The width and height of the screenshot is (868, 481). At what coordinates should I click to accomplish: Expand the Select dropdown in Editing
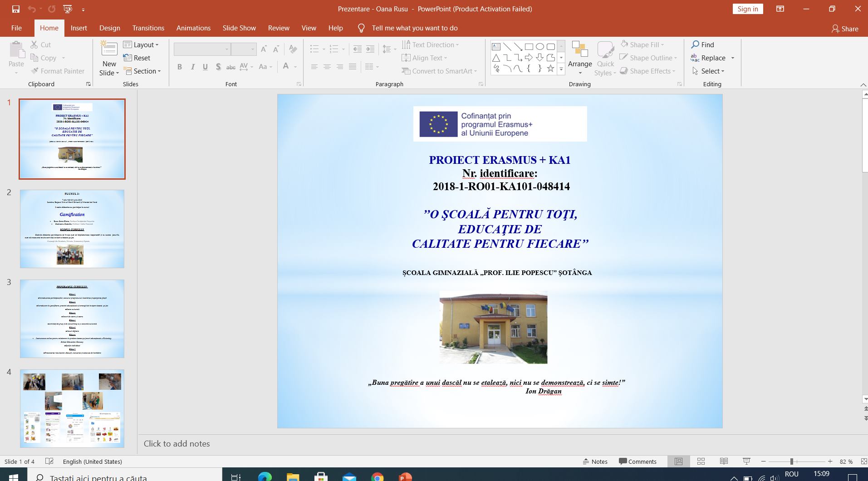[x=708, y=71]
